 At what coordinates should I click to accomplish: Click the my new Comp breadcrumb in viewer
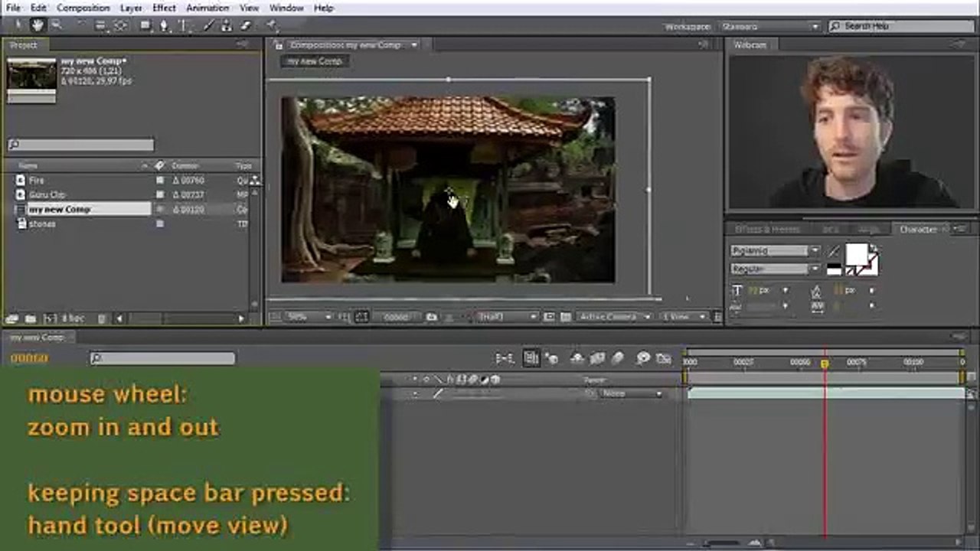[315, 61]
